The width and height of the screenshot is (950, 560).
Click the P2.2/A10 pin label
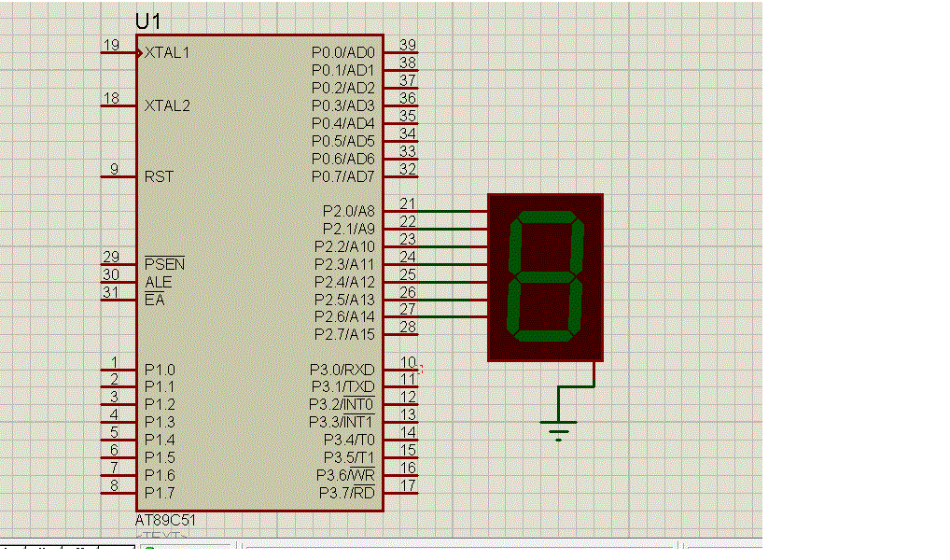coord(344,246)
